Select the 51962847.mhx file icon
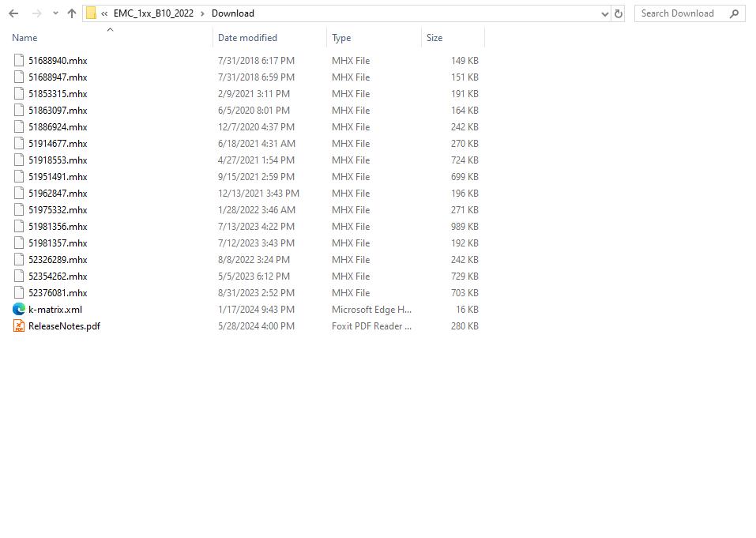 tap(19, 193)
